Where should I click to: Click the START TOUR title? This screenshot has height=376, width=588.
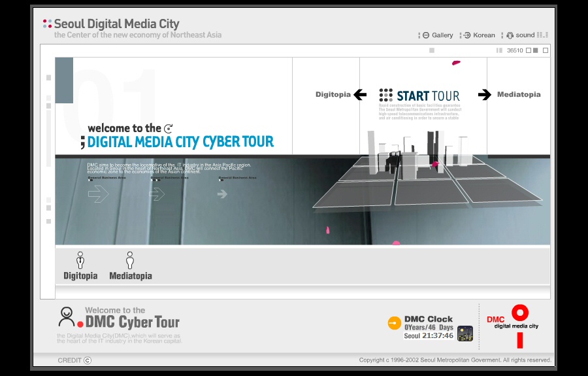point(428,96)
